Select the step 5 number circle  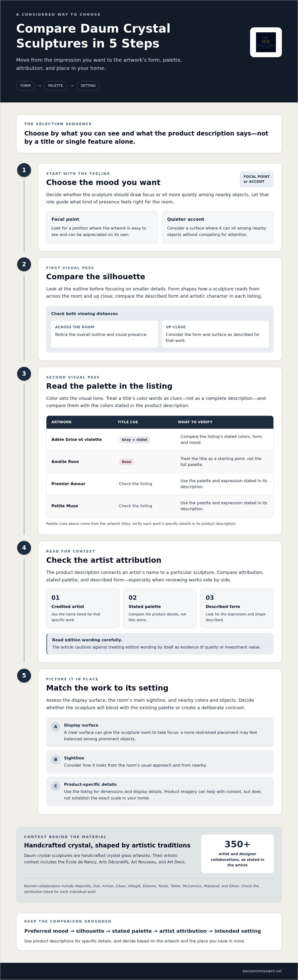click(x=24, y=676)
